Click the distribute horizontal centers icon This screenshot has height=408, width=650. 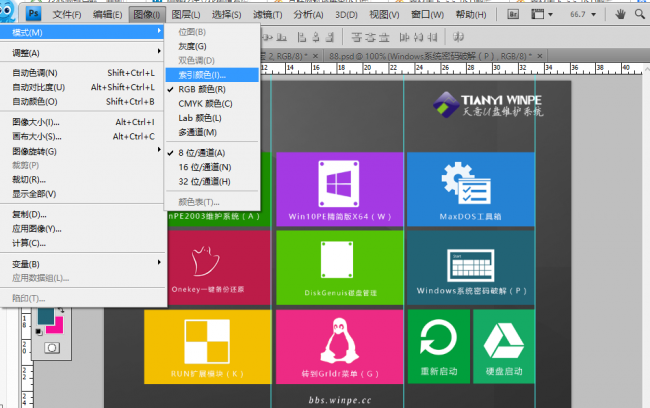(x=418, y=37)
